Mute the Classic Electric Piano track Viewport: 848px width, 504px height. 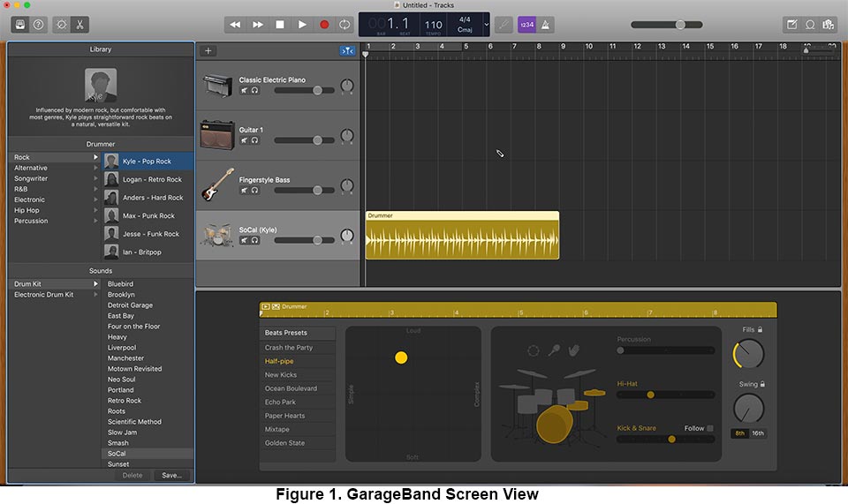click(x=245, y=90)
